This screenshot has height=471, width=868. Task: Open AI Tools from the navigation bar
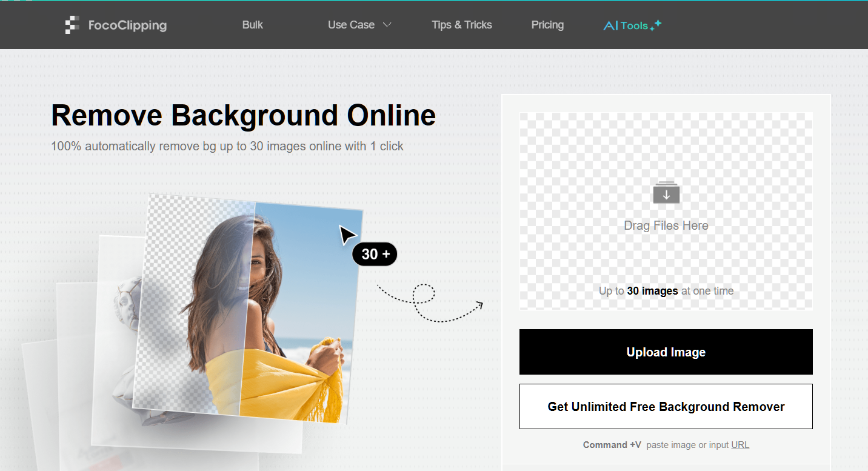pyautogui.click(x=626, y=25)
